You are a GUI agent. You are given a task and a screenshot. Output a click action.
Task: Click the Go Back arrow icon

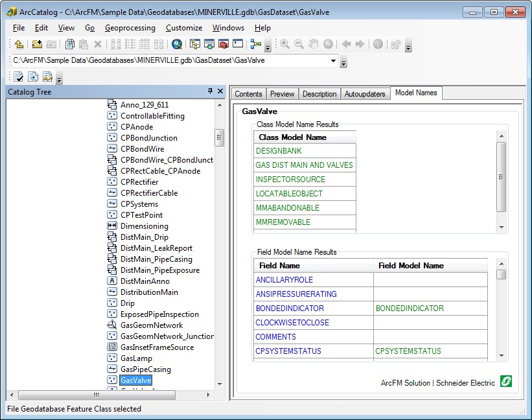347,44
